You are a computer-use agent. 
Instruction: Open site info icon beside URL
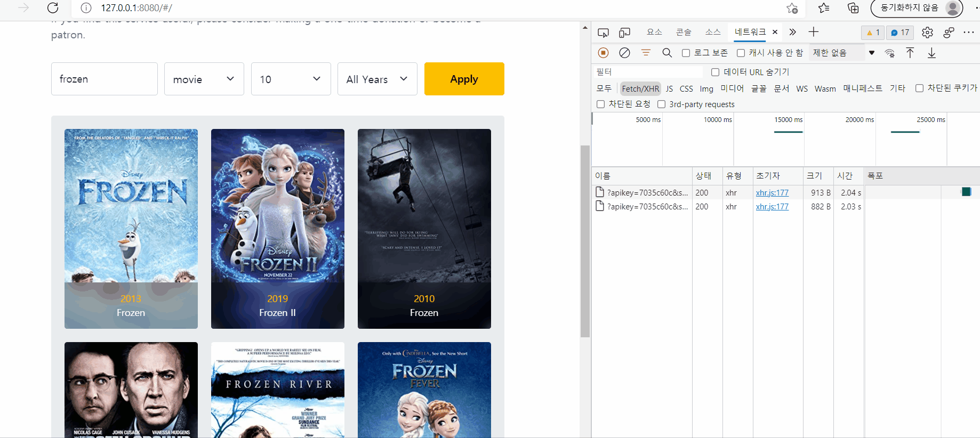pyautogui.click(x=86, y=8)
